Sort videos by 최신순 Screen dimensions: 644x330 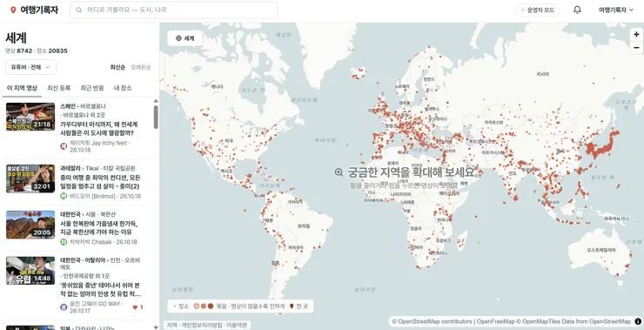(117, 67)
